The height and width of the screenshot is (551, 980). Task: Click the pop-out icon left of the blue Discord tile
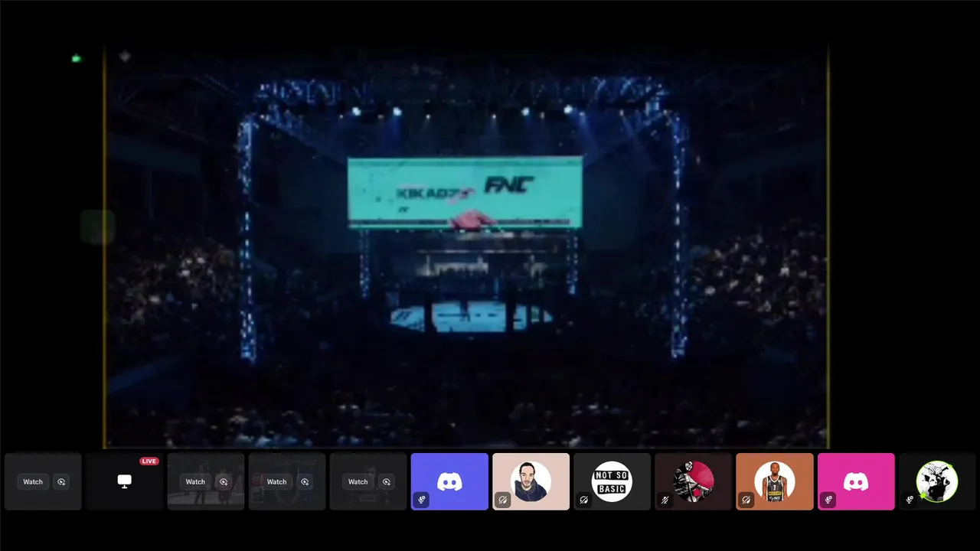[x=386, y=482]
